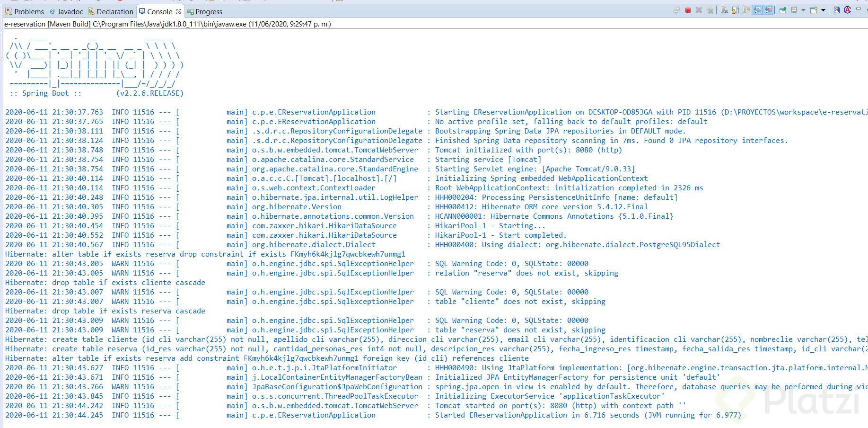Click the 'HikariPool-1 - Starting...' line
The height and width of the screenshot is (428, 868).
click(275, 226)
